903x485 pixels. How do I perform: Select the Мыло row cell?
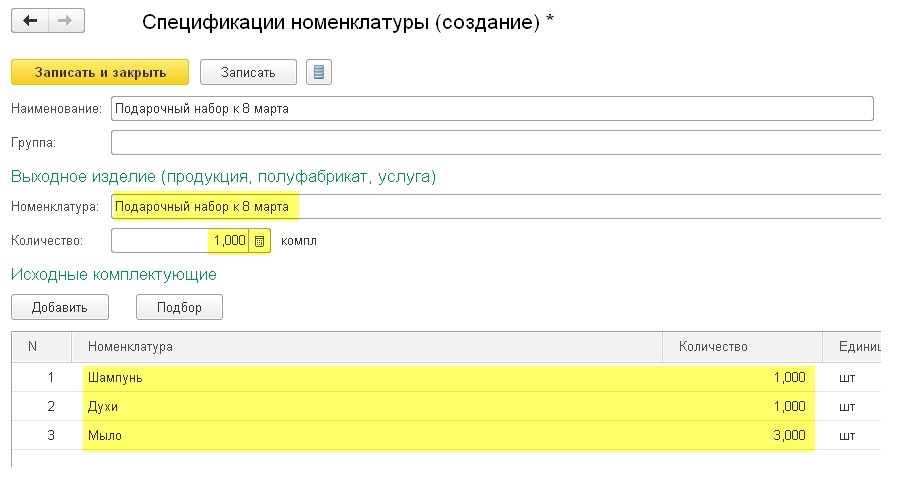coord(367,435)
